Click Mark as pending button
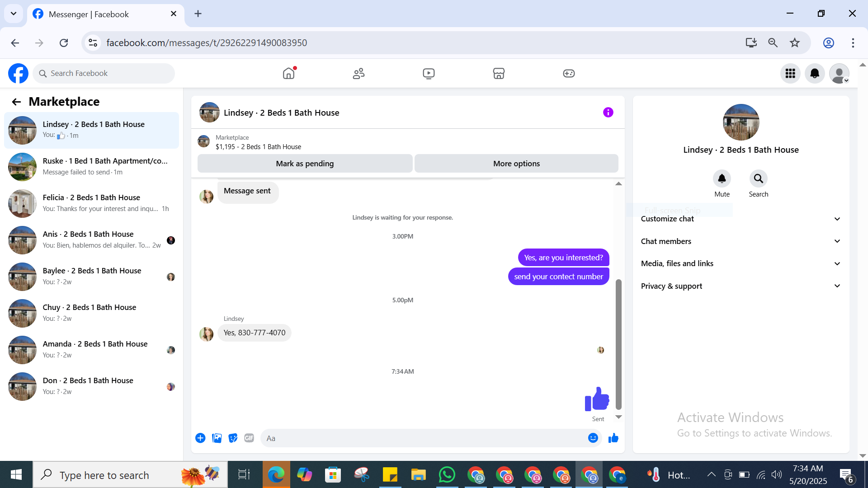Image resolution: width=868 pixels, height=488 pixels. [305, 164]
